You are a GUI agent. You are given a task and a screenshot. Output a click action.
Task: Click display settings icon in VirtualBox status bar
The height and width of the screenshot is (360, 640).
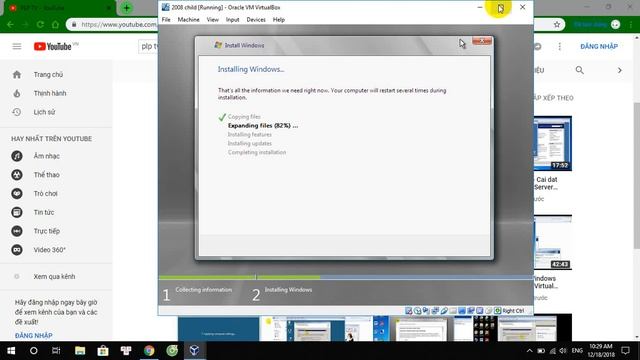462,311
